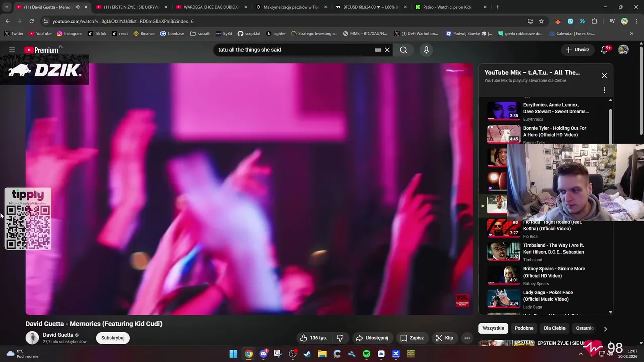Screen dimensions: 644x362
Task: Go back in browser history
Action: [7, 21]
